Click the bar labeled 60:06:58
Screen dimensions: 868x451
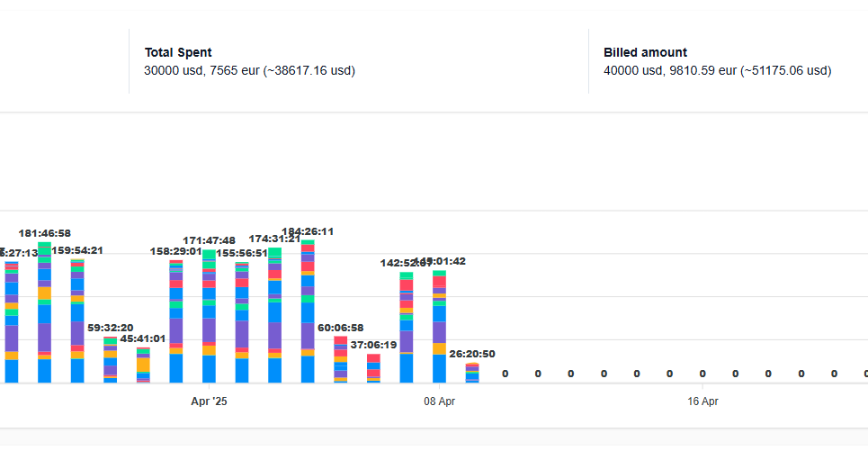(x=341, y=360)
